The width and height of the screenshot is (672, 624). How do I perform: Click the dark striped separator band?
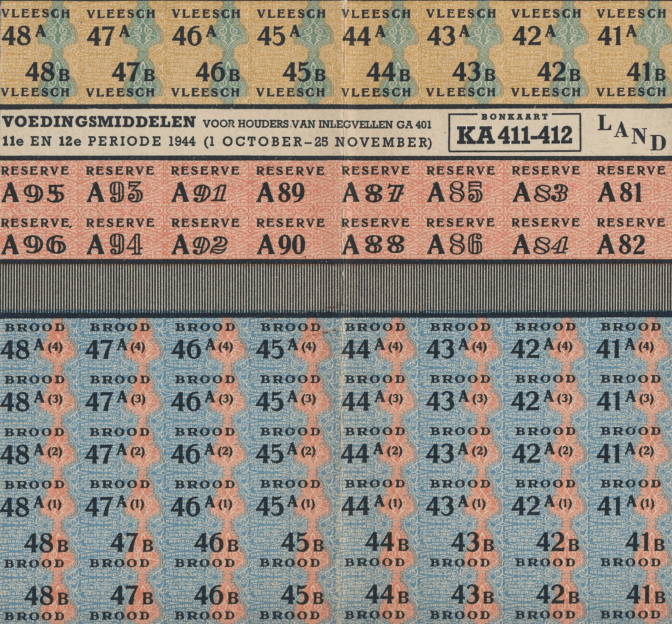pos(336,288)
